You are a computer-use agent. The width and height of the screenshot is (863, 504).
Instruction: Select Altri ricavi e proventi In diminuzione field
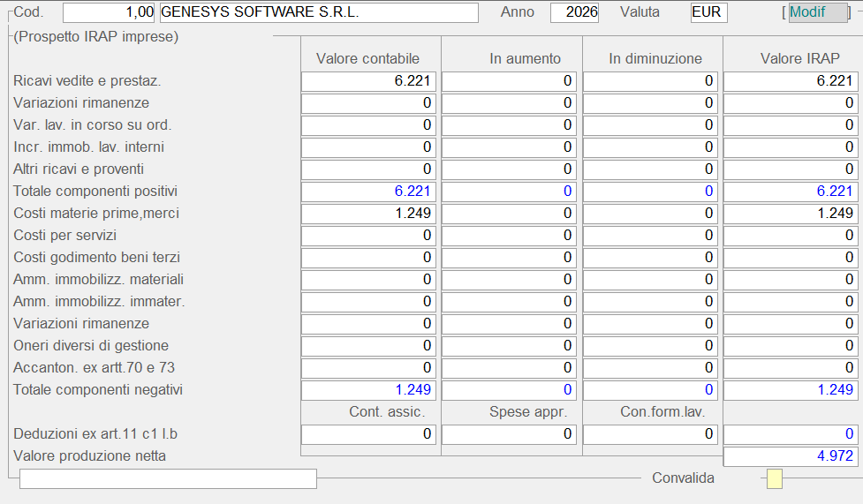click(x=650, y=169)
